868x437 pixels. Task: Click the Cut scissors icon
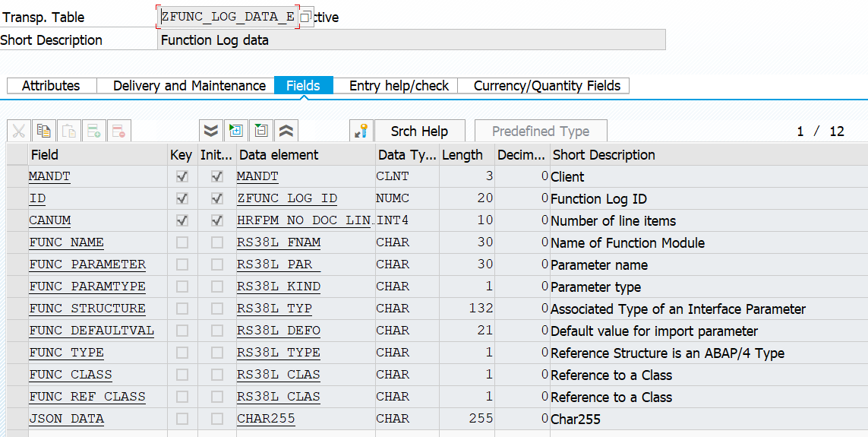click(19, 131)
